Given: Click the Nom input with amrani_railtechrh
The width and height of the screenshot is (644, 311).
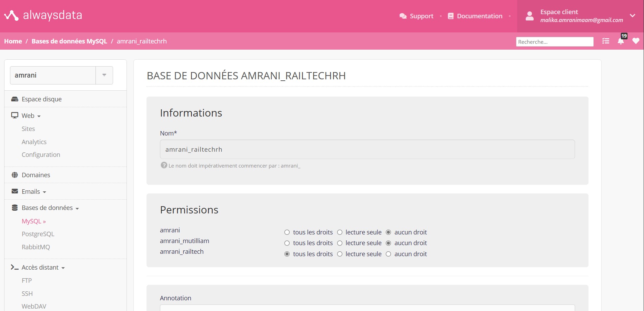Looking at the screenshot, I should 367,149.
